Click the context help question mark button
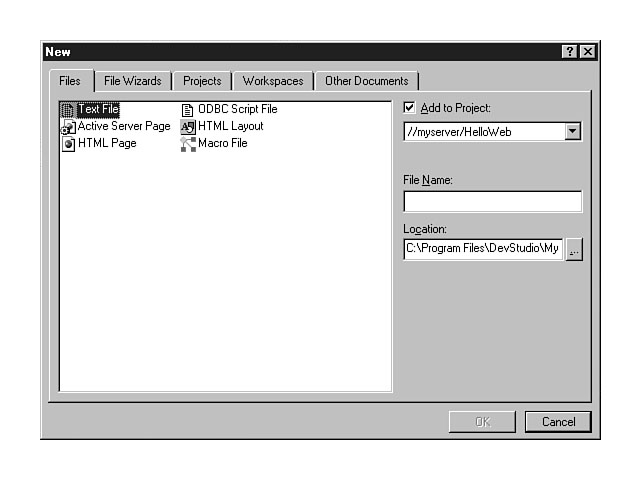640x480 pixels. (x=569, y=52)
